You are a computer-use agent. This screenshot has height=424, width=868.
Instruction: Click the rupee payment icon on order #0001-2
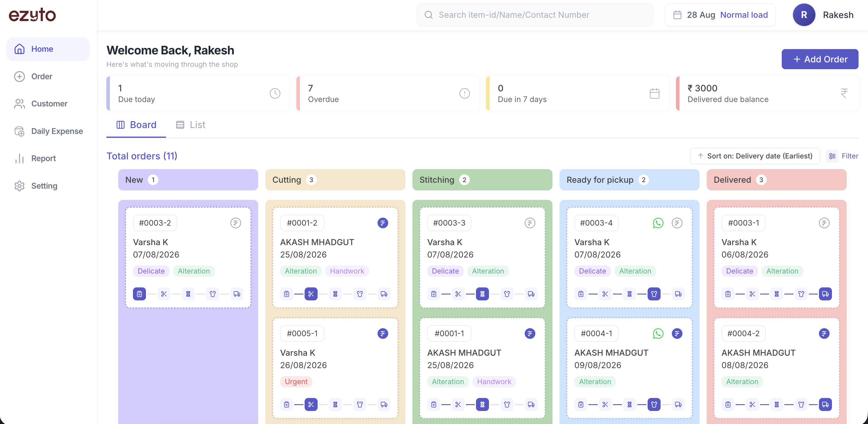pyautogui.click(x=382, y=223)
